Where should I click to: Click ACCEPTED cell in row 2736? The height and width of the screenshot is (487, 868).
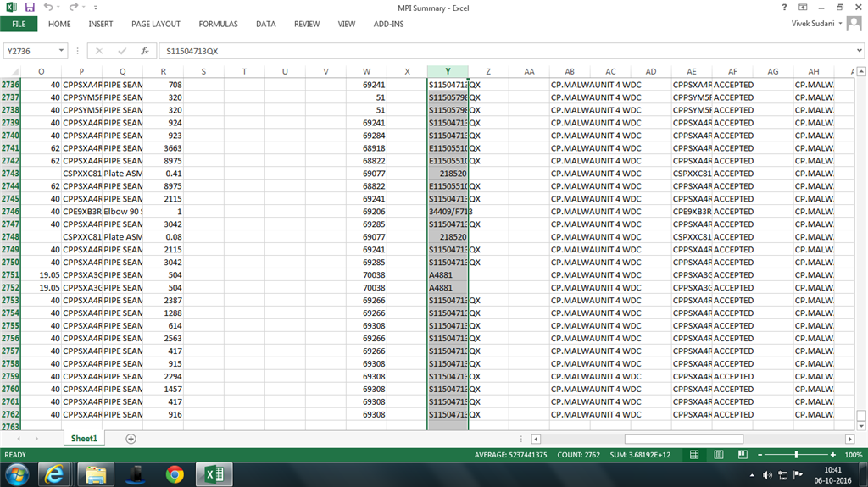coord(732,85)
